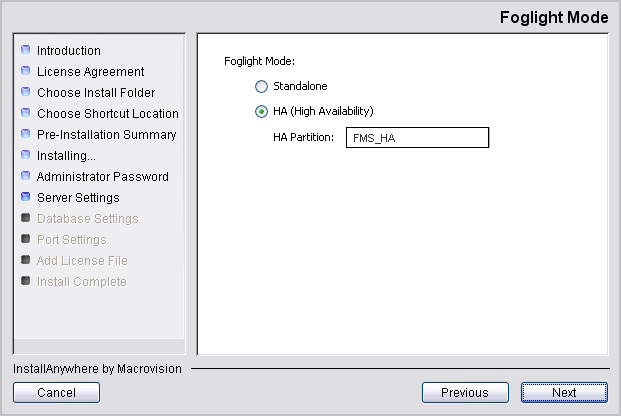Click the License Agreement step bullet icon
The height and width of the screenshot is (416, 621).
26,71
